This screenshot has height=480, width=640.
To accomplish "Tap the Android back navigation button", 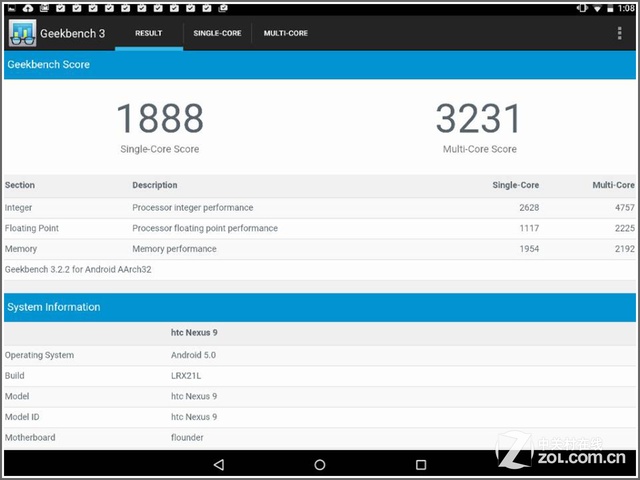I will (219, 464).
